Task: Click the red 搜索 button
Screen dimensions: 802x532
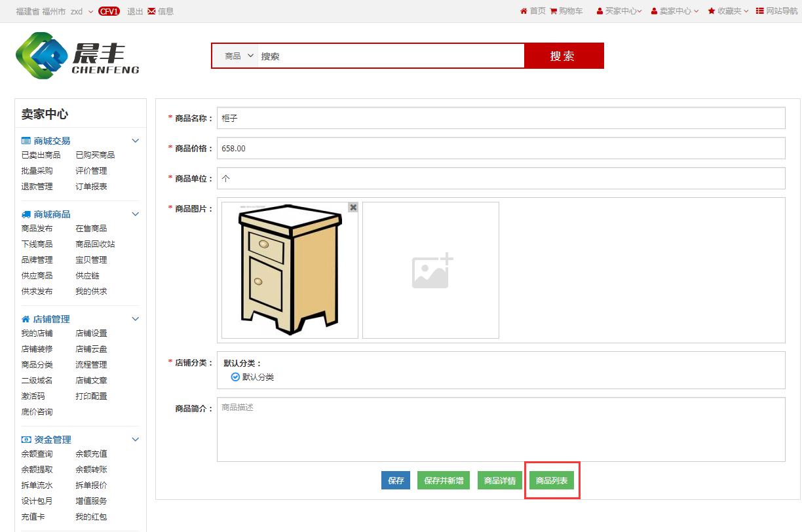Action: click(563, 56)
